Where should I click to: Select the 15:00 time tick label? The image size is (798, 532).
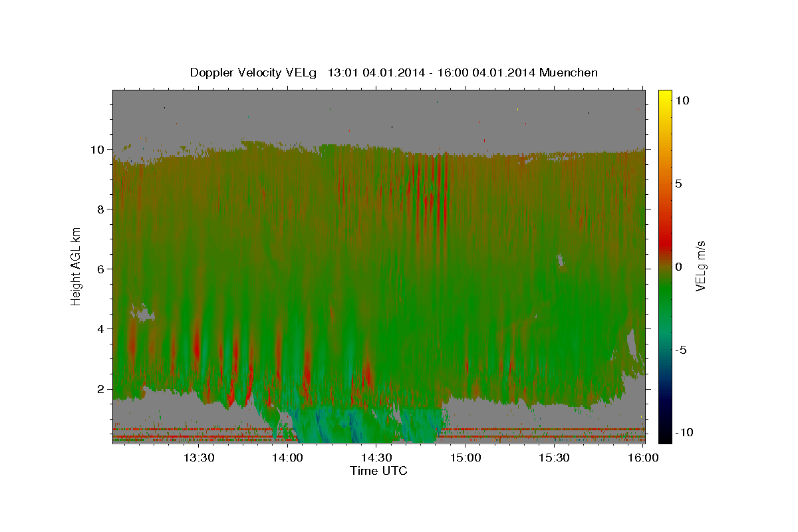click(465, 458)
